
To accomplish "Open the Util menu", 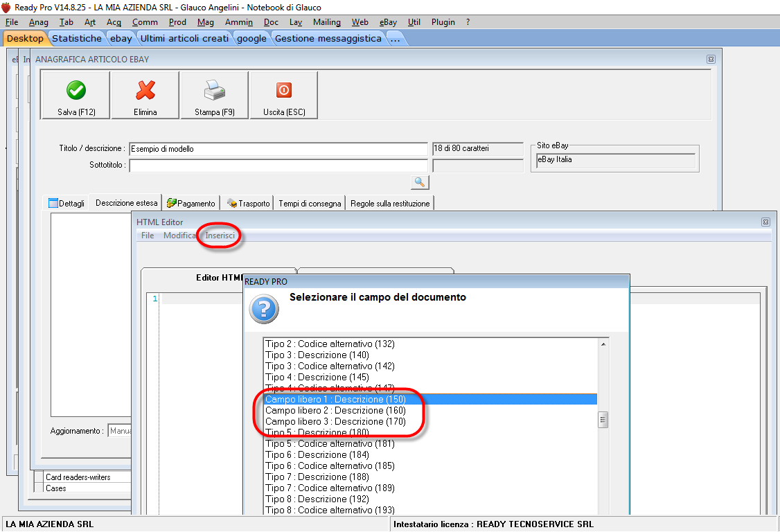I will 414,22.
